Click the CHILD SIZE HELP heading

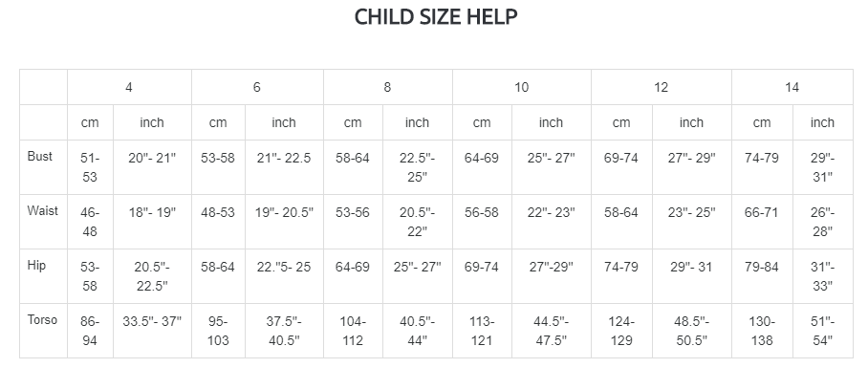pyautogui.click(x=436, y=16)
